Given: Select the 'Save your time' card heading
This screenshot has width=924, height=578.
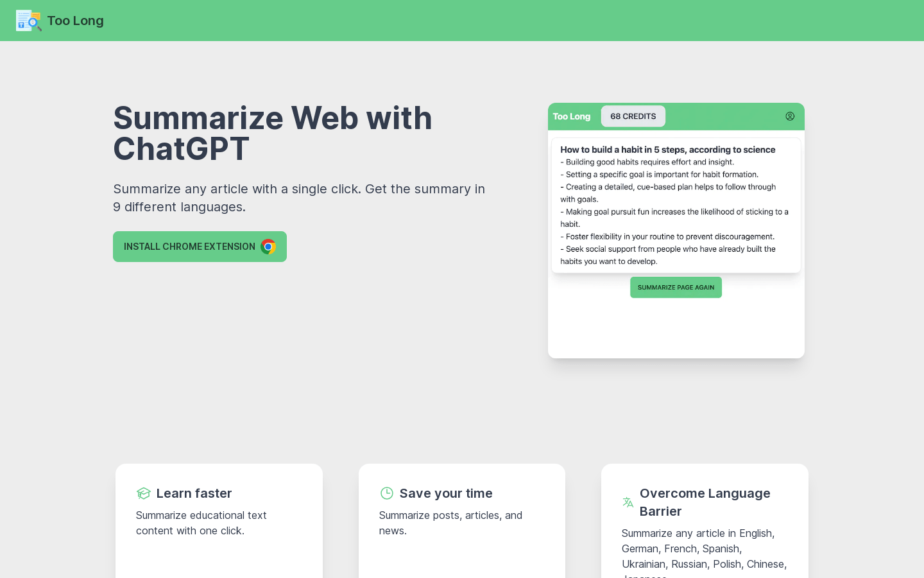Looking at the screenshot, I should [x=446, y=493].
